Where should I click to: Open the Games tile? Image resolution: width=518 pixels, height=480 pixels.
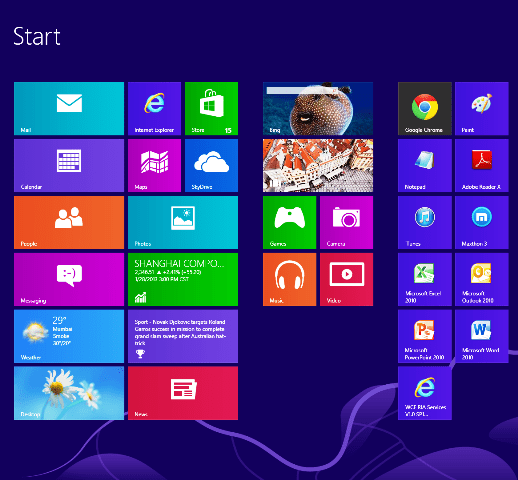pos(289,222)
